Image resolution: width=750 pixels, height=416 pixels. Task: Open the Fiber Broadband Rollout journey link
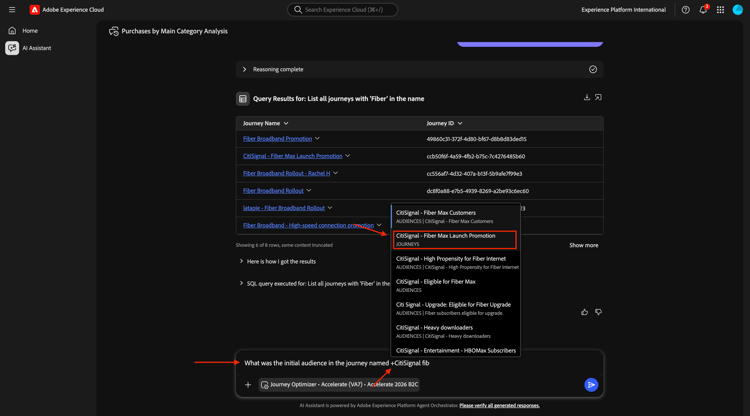pos(273,190)
